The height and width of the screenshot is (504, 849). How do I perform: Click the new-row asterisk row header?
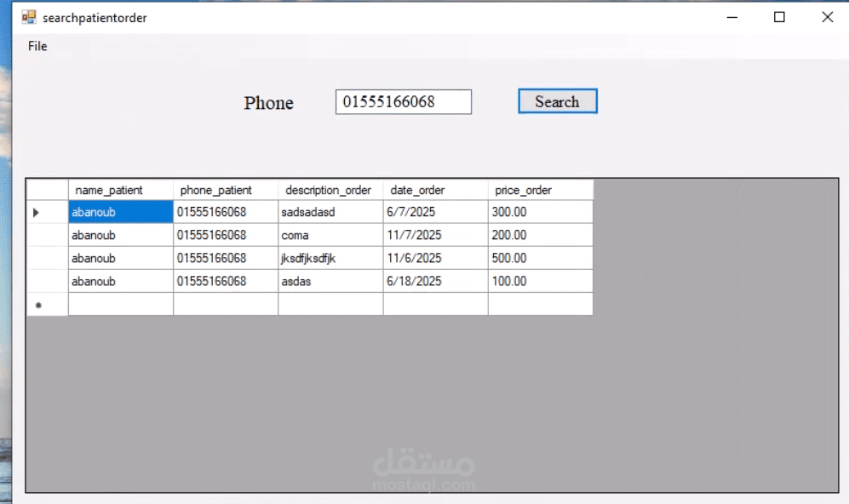(x=48, y=305)
